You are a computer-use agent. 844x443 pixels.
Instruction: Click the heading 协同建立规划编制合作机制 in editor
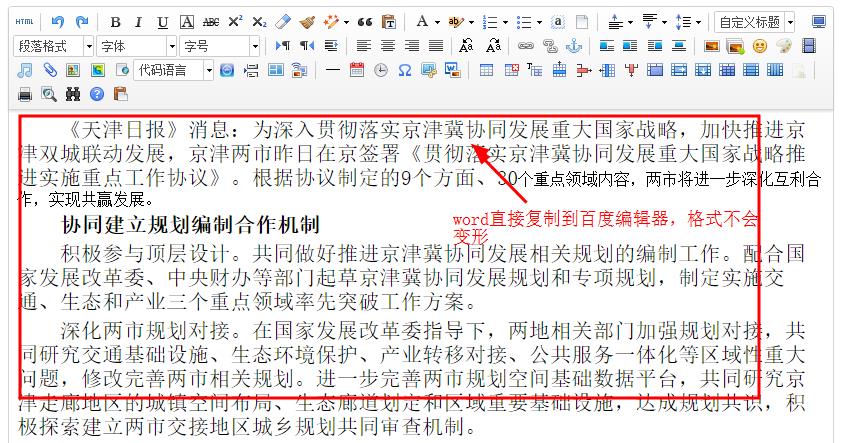coord(190,225)
